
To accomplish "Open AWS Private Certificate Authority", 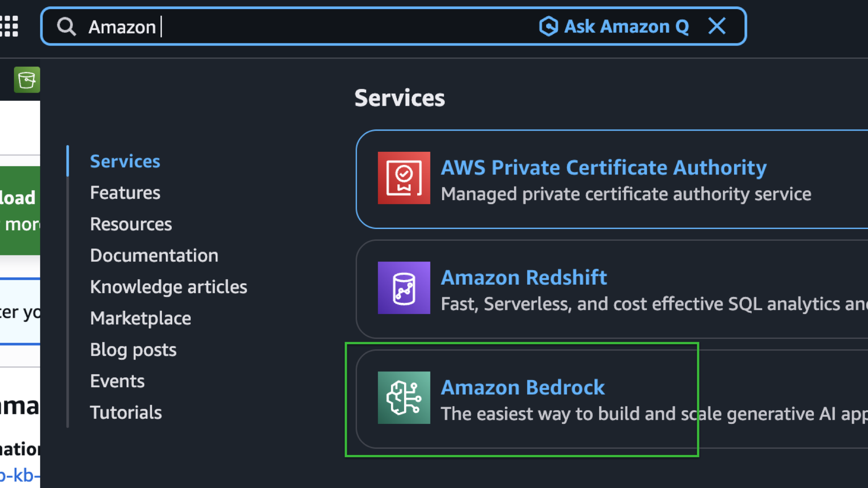I will [x=604, y=167].
